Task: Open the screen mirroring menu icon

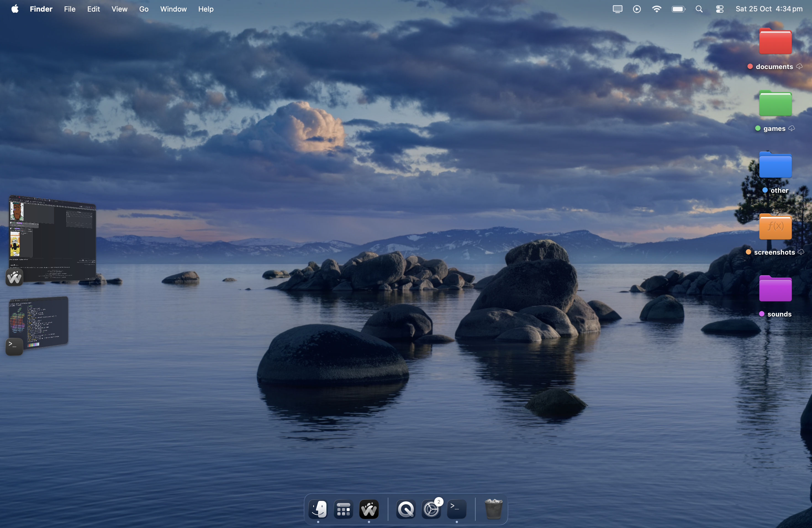Action: [x=617, y=9]
